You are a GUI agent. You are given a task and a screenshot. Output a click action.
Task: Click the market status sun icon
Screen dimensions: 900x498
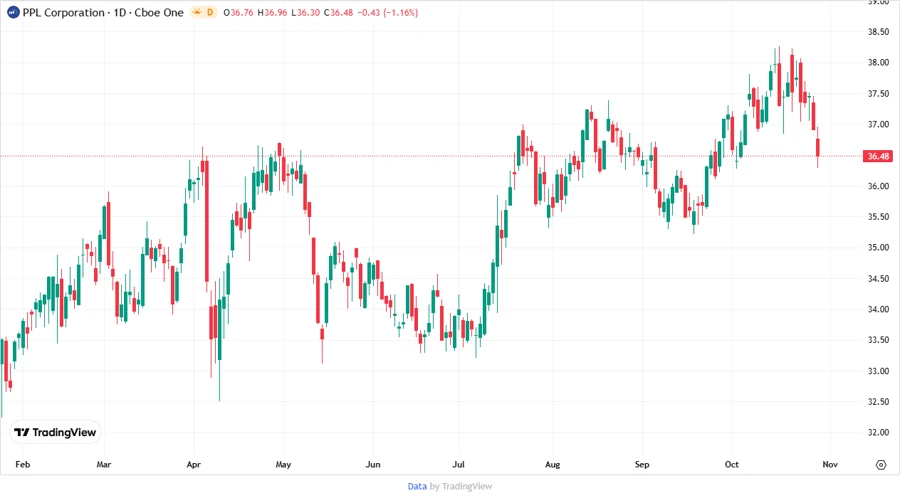click(x=197, y=12)
